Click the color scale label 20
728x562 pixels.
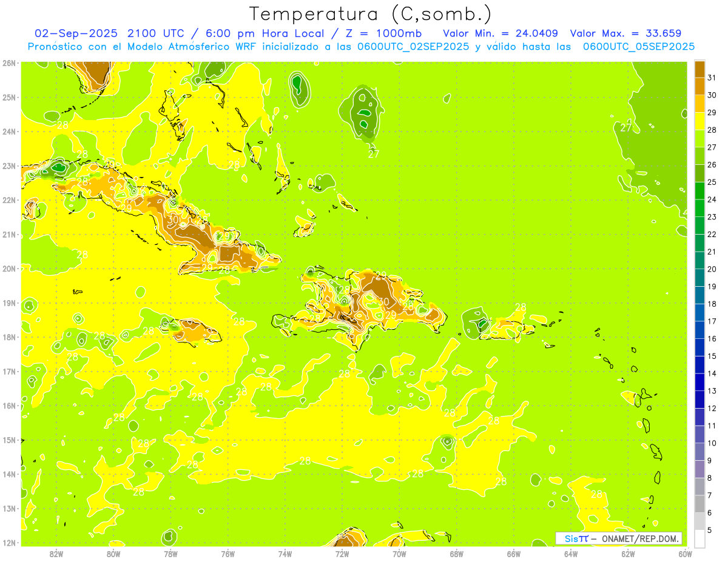point(712,269)
